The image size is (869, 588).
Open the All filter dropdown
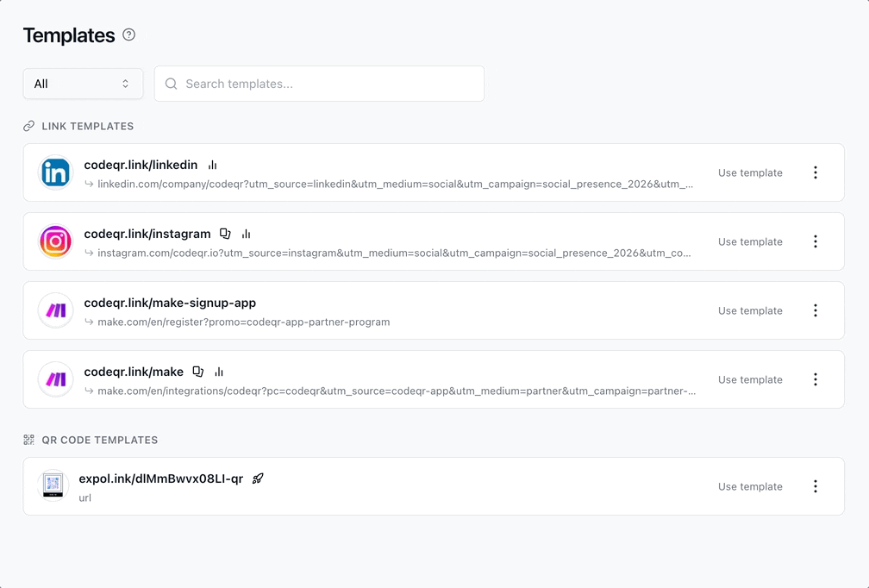pyautogui.click(x=83, y=84)
